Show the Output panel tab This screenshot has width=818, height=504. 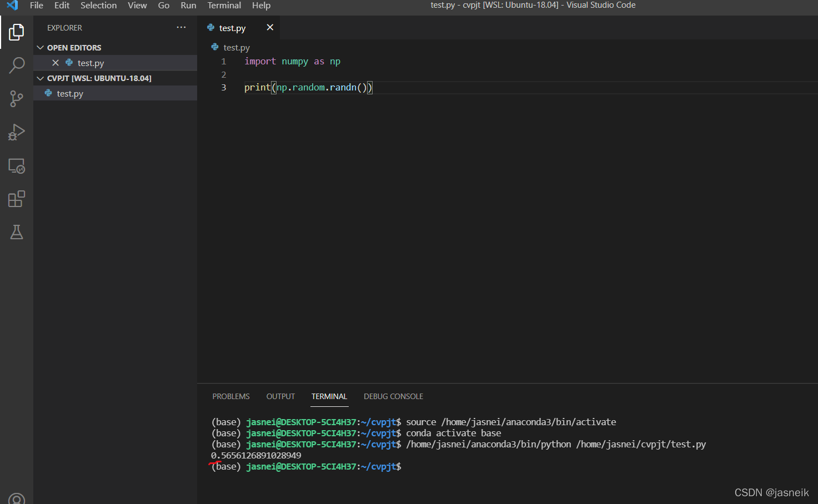point(280,396)
